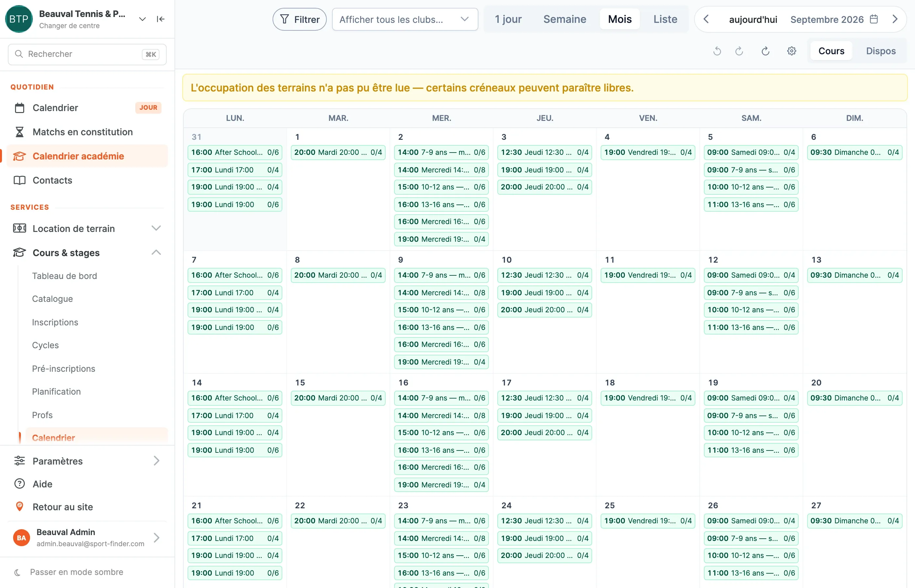Expand Location de terrain menu

(x=87, y=228)
